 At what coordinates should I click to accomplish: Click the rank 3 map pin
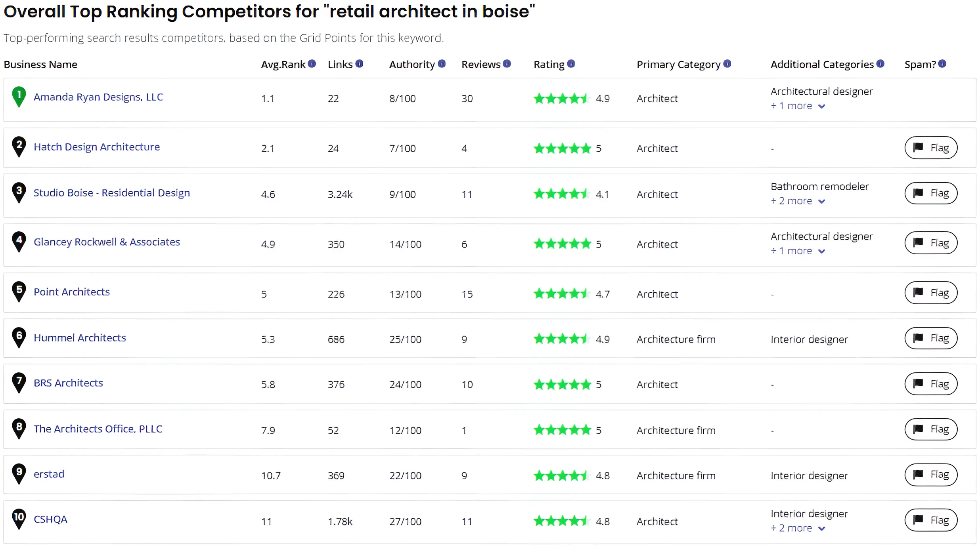coord(19,193)
